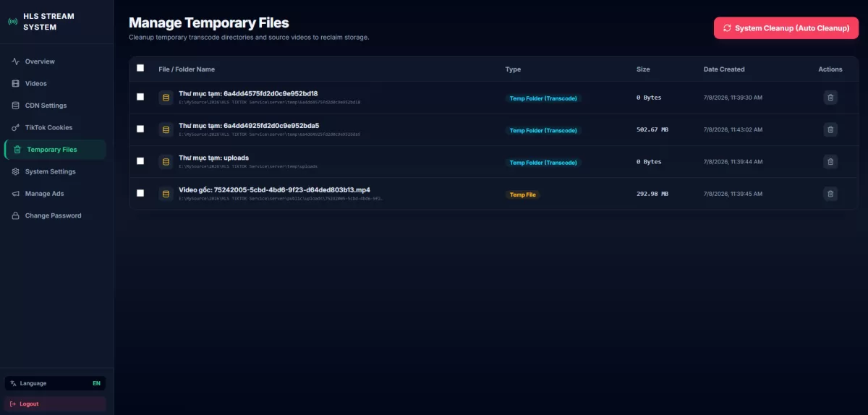
Task: Click the Videos film icon in sidebar
Action: point(16,84)
